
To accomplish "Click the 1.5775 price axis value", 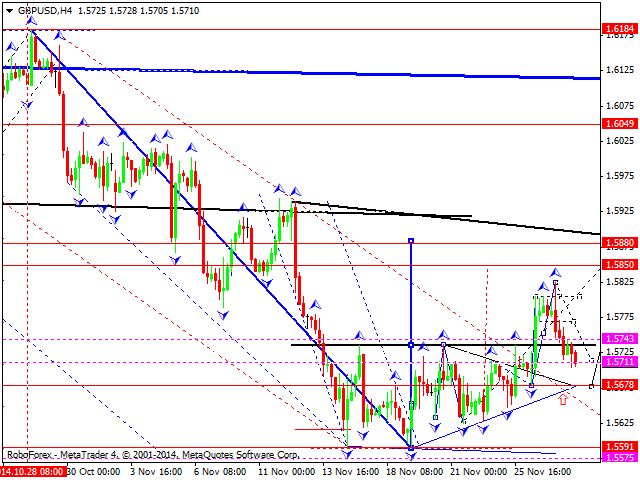I will point(620,317).
